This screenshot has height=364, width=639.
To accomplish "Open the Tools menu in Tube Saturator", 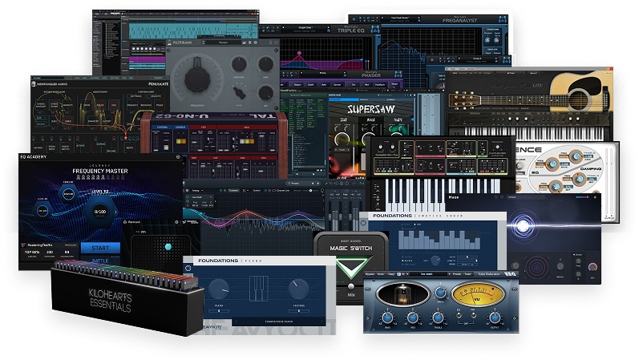I will (x=468, y=274).
